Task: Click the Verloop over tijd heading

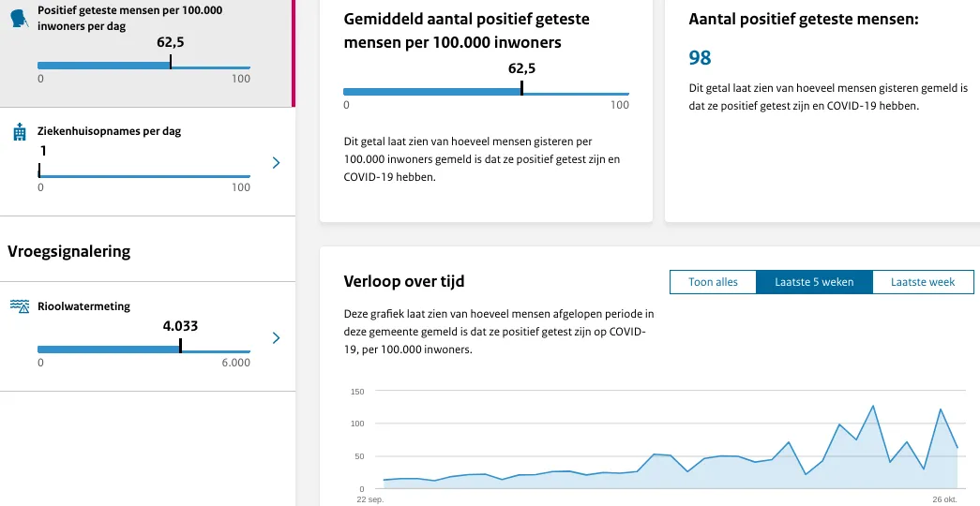Action: click(x=404, y=281)
